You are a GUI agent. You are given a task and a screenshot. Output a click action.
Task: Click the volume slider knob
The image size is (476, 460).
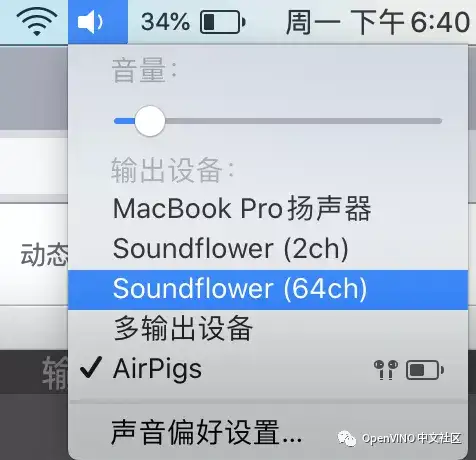point(150,121)
